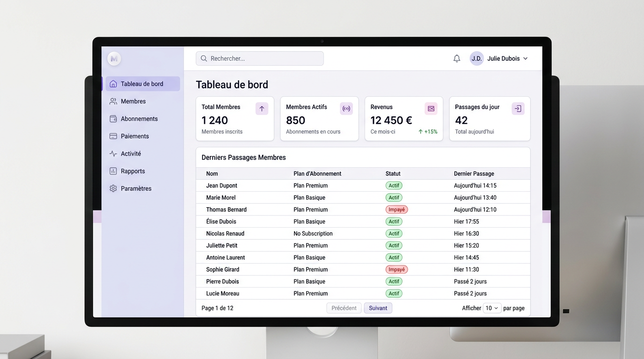
Task: Select Rapports in the sidebar
Action: pos(143,171)
